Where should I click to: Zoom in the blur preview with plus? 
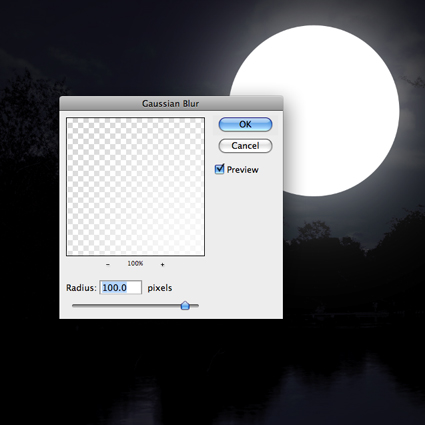tap(162, 264)
